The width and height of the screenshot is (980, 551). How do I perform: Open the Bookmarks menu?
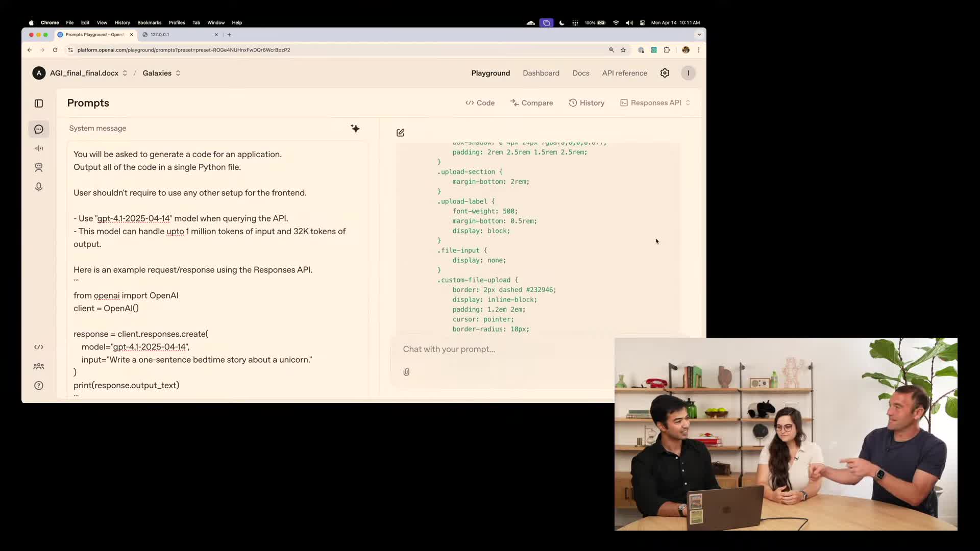click(149, 23)
